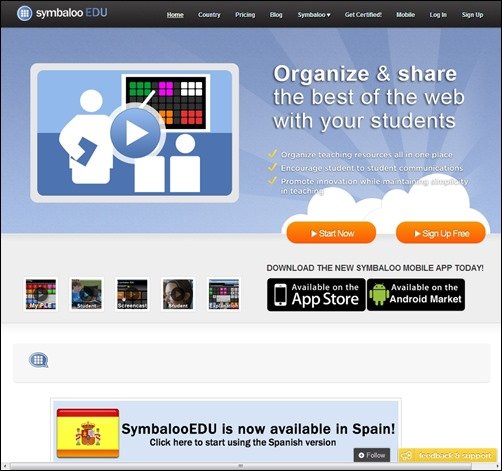Click the horizontal scrollbar thumb
Screen dimensions: 502x471
pos(240,466)
